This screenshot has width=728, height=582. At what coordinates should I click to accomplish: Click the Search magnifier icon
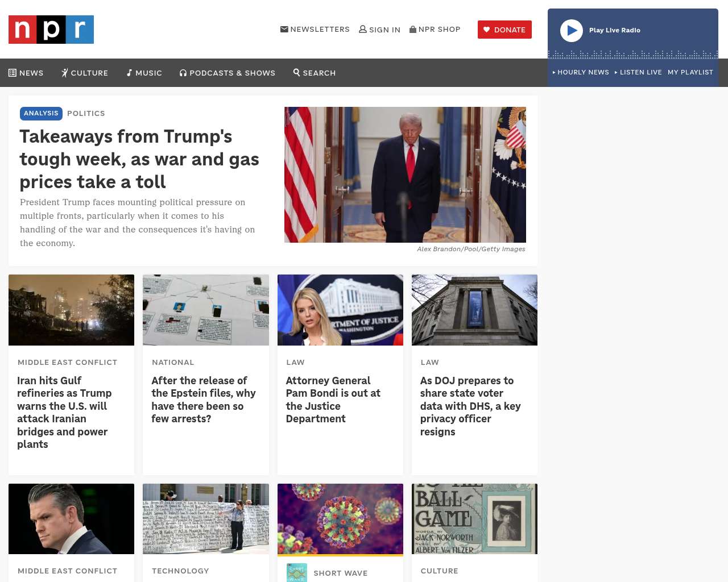(297, 72)
